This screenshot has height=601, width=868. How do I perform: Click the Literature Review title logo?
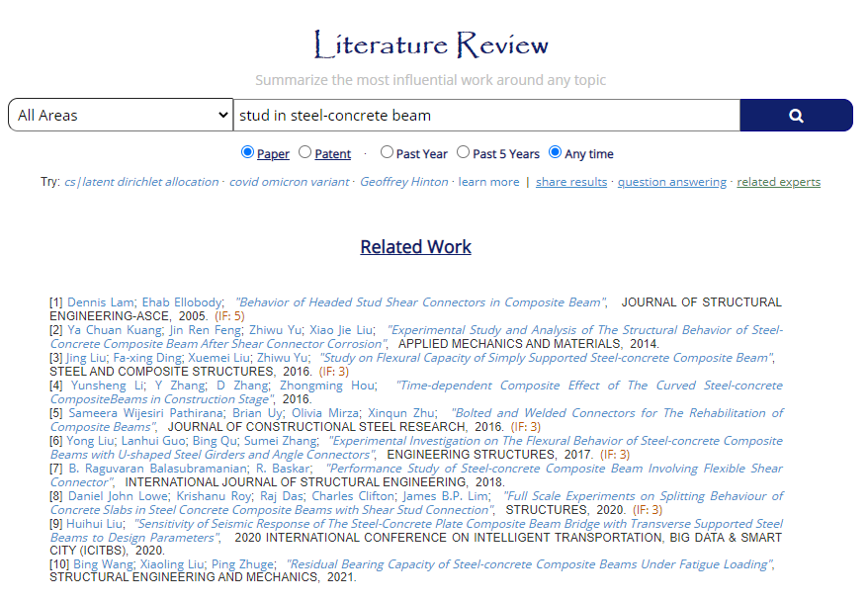[x=431, y=44]
